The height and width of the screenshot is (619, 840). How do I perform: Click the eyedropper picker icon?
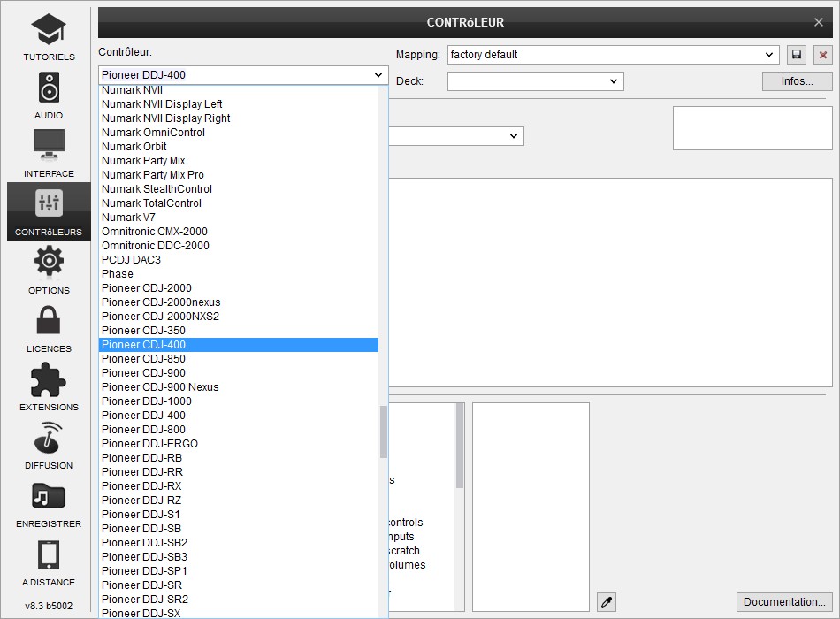pos(607,602)
